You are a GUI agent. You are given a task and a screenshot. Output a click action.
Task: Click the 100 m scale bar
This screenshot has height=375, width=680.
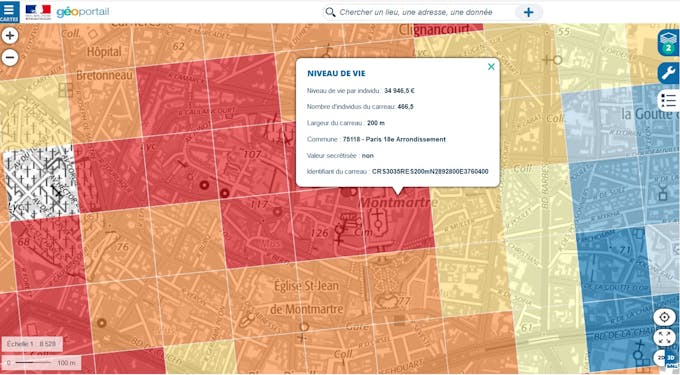coord(41,363)
